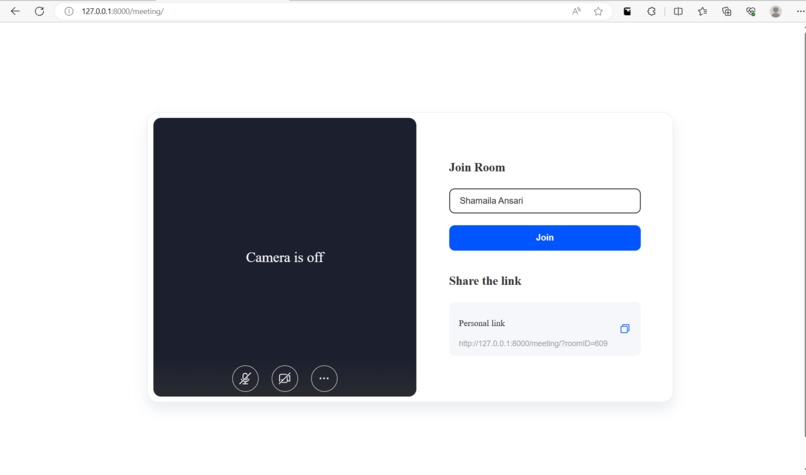Focus the Shamaila Ansari name field
The image size is (806, 475).
(x=545, y=201)
